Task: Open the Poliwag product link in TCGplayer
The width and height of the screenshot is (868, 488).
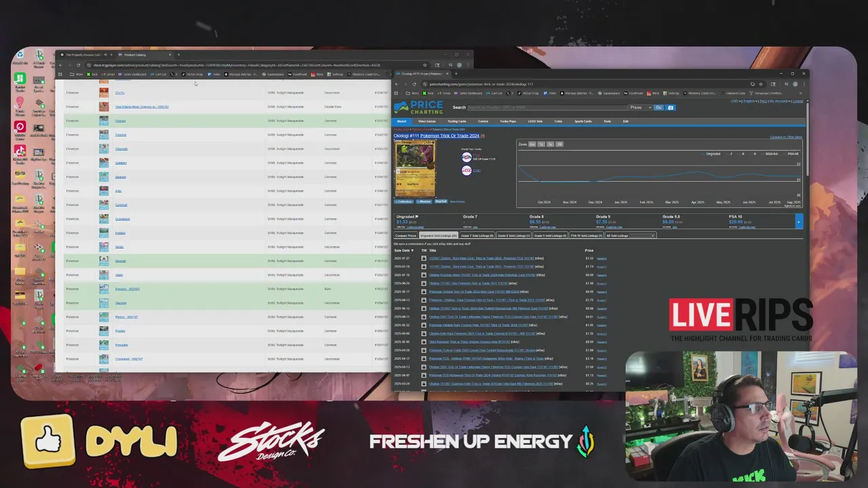Action: (x=121, y=121)
